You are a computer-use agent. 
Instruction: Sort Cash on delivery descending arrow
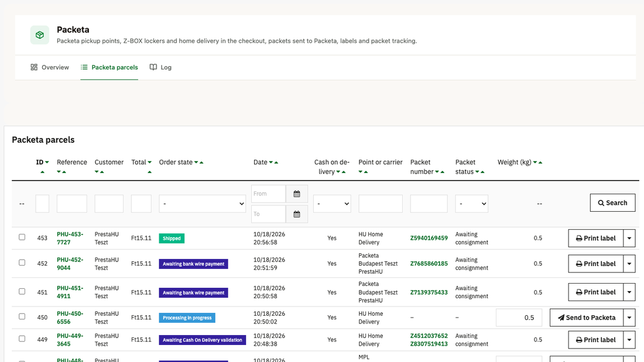point(338,172)
